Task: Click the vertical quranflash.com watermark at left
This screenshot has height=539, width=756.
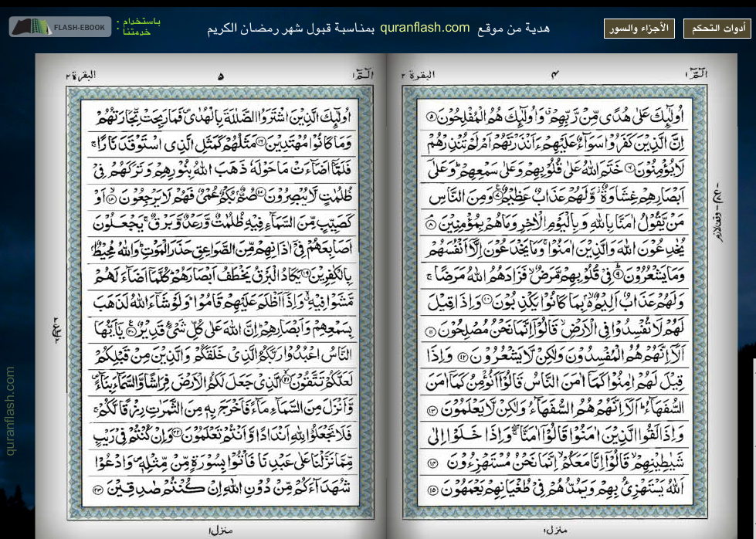Action: click(x=11, y=410)
